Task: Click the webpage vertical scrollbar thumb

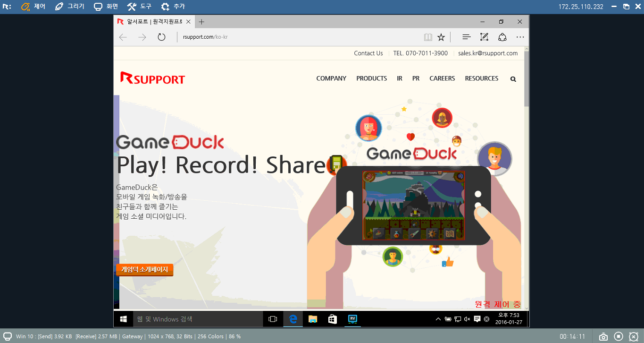Action: click(527, 78)
